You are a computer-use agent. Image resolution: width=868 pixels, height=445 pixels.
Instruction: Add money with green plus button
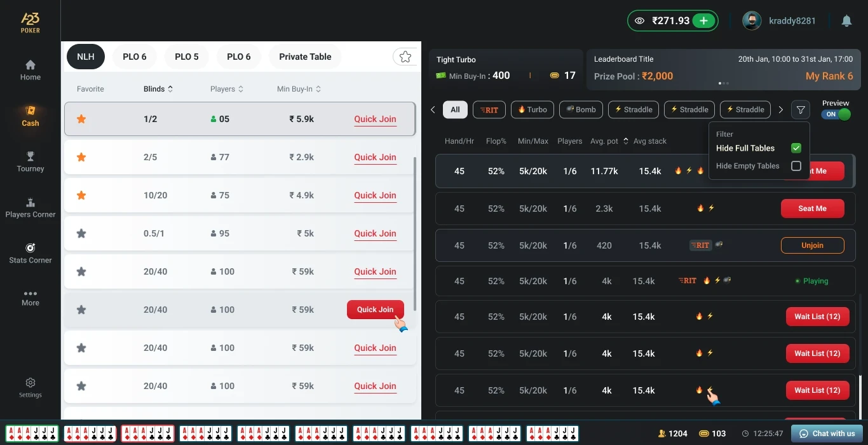point(703,21)
